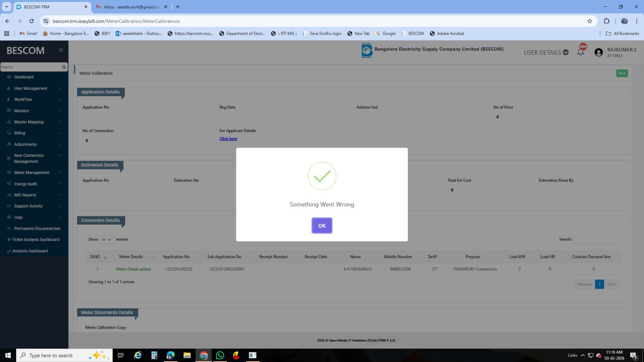Viewport: 644px width, 362px height.
Task: Click the 'Click here' applicant details link
Action: [x=228, y=139]
